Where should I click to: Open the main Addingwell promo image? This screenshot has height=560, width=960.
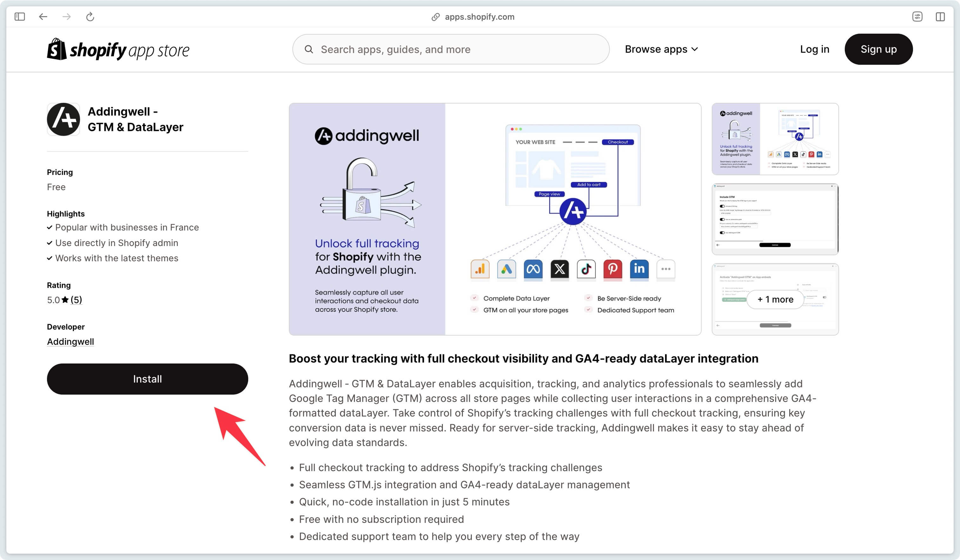(x=495, y=219)
